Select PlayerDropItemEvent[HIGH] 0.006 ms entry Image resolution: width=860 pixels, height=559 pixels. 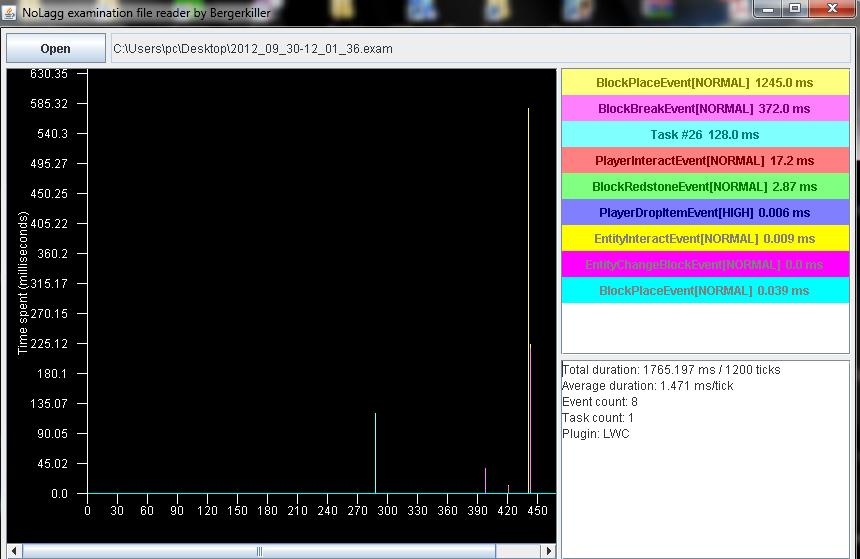[x=705, y=212]
